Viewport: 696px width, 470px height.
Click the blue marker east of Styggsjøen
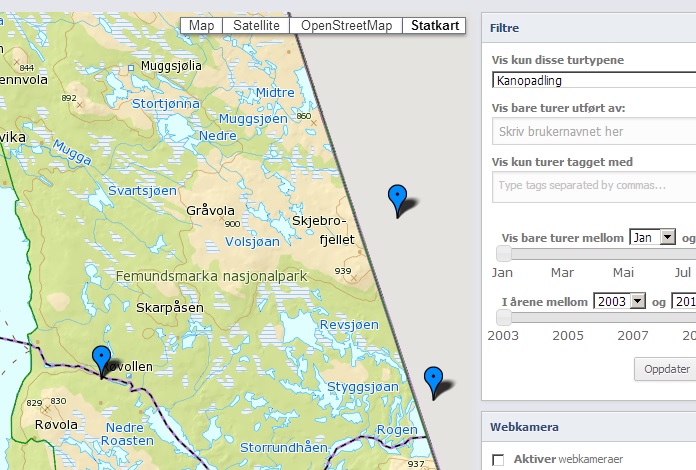pos(433,380)
